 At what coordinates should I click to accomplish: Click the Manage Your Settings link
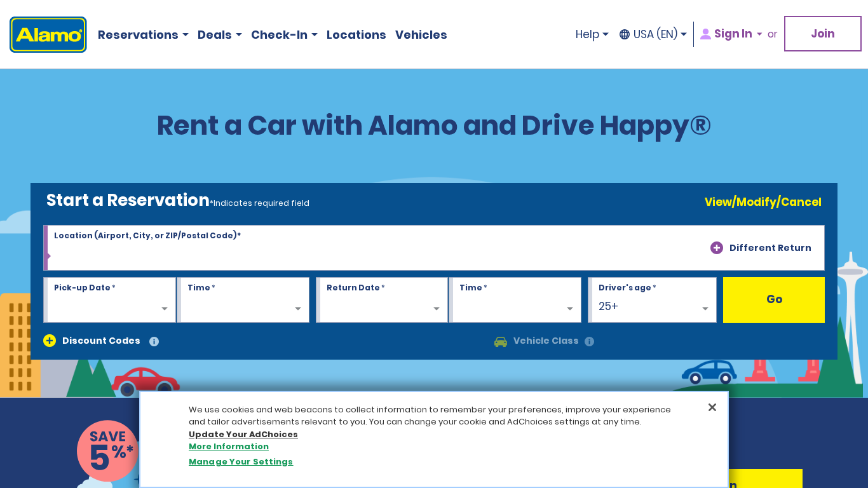pos(241,462)
